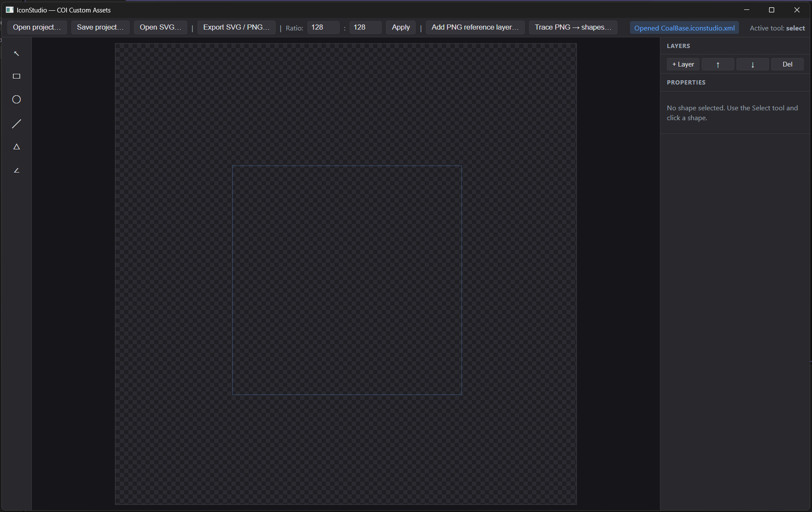Screen dimensions: 812x512
Task: Start Trace PNG to shapes
Action: point(573,27)
